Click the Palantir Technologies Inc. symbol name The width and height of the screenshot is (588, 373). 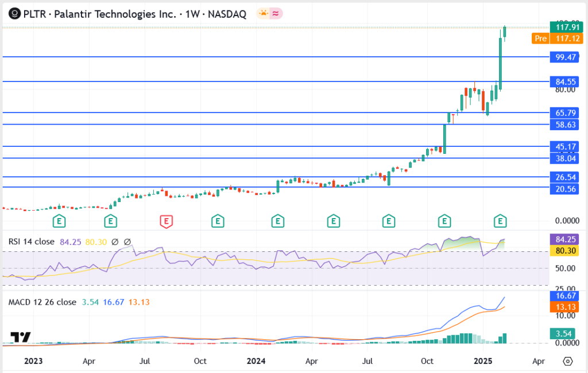click(114, 14)
